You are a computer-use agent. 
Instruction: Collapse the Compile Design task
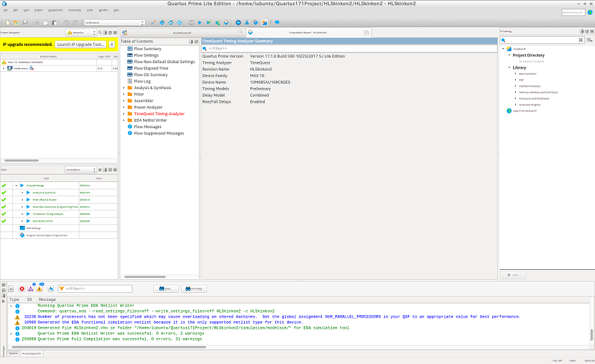pos(16,186)
